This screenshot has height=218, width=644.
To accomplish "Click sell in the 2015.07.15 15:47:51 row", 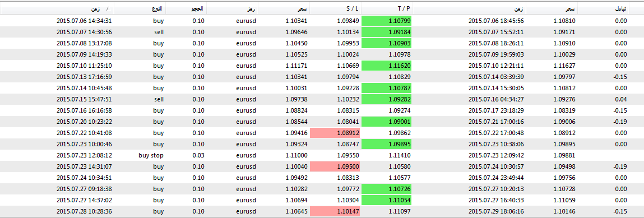I will pos(159,99).
